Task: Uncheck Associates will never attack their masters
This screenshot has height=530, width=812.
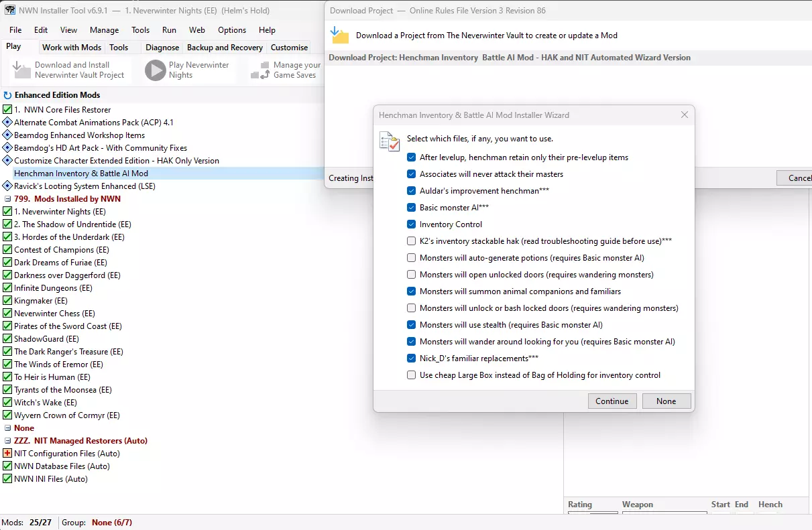Action: pos(412,174)
